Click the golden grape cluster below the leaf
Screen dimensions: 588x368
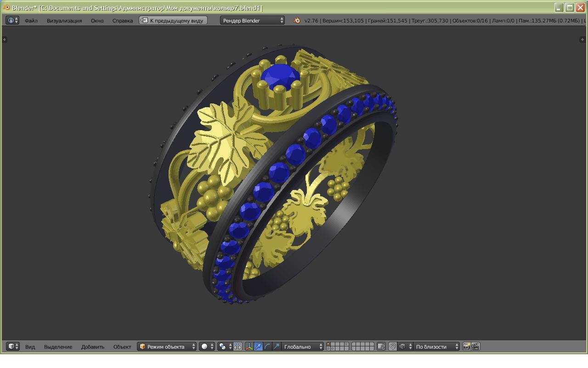coord(214,198)
